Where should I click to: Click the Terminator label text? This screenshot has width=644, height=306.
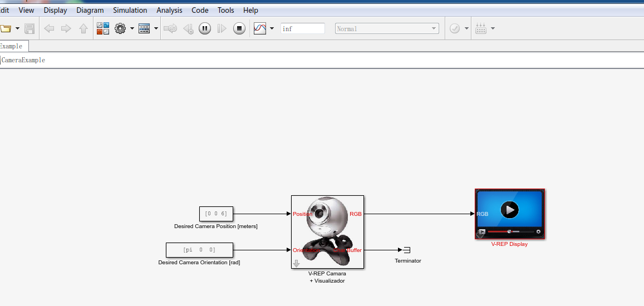tap(408, 260)
